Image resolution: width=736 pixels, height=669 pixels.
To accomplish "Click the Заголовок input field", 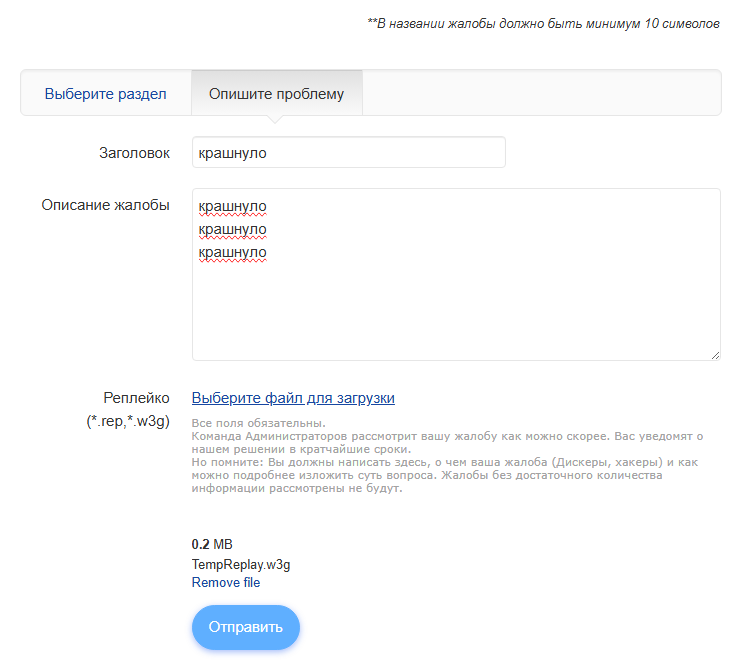I will 349,153.
